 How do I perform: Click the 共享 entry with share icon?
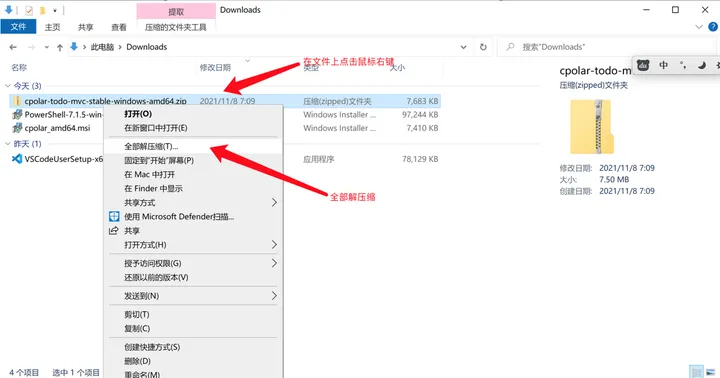[x=193, y=231]
